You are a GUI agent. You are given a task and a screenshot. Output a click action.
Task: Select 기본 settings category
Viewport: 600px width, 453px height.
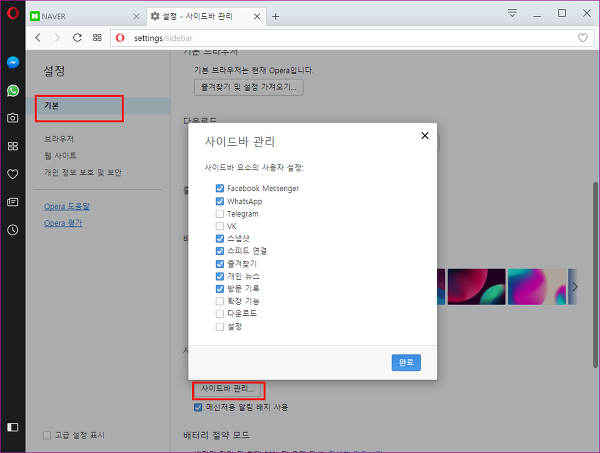tap(98, 106)
